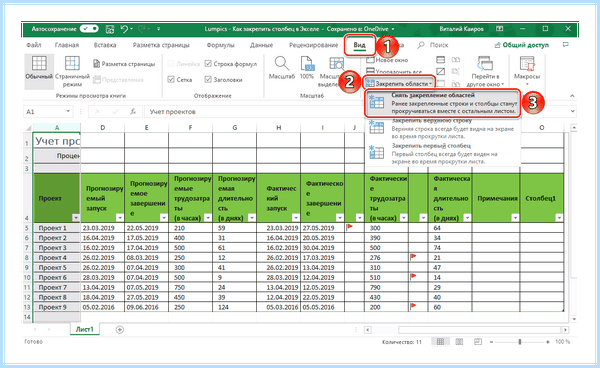The height and width of the screenshot is (368, 600).
Task: Open the Перейти в другое окно dropdown
Action: [485, 72]
